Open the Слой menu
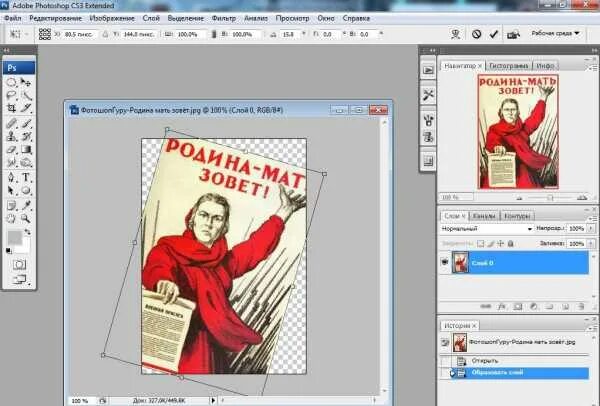 (151, 18)
